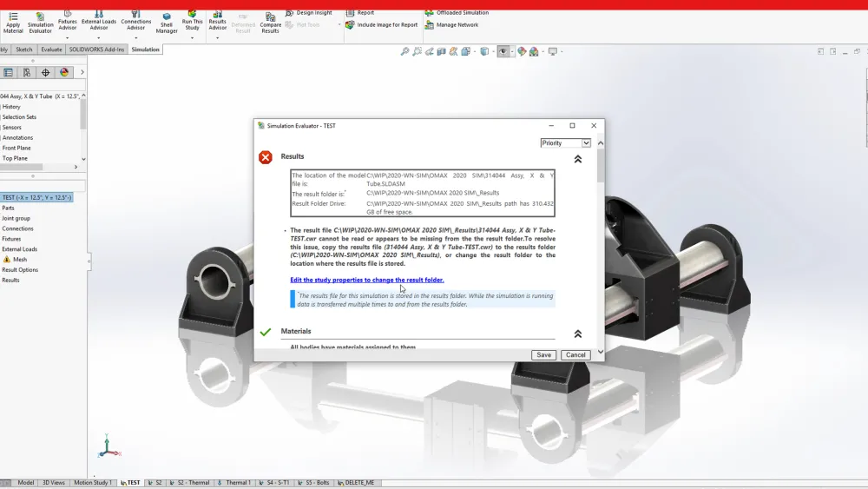Select the Simulation ribbon tab
Image resolution: width=868 pixels, height=489 pixels.
[146, 50]
